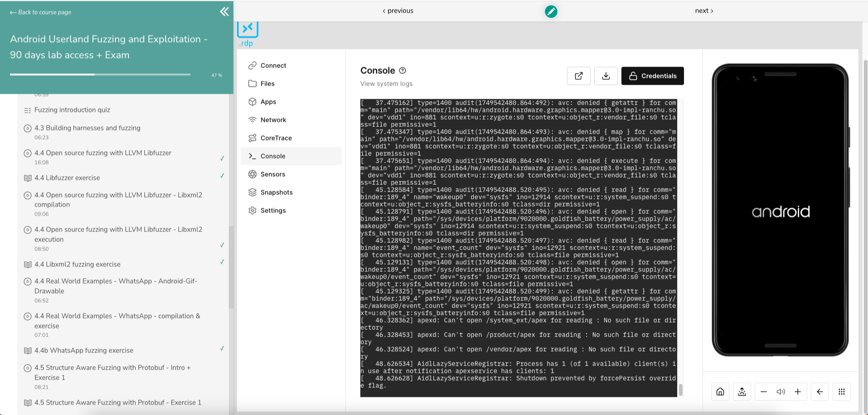Raise device volume with plus icon
Image resolution: width=868 pixels, height=415 pixels.
798,392
